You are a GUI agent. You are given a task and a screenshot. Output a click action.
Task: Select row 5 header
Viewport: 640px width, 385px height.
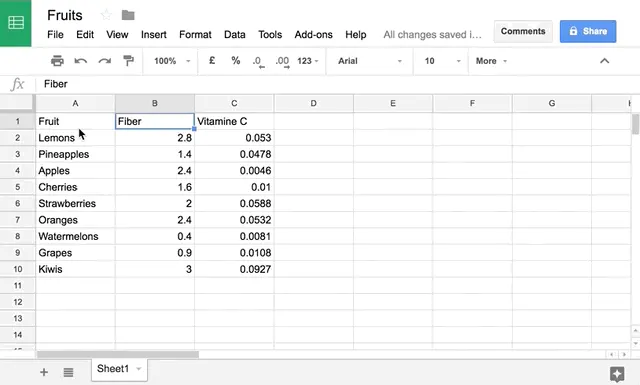(x=18, y=187)
